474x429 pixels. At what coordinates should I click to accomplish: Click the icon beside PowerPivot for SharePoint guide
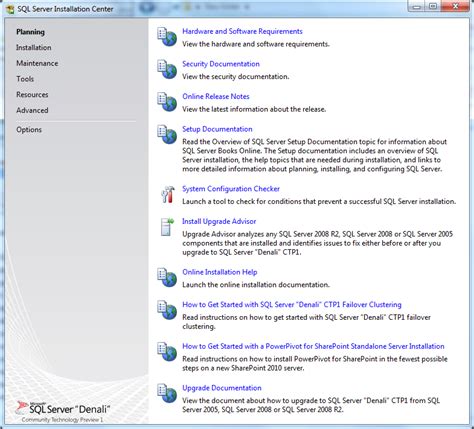coord(167,352)
